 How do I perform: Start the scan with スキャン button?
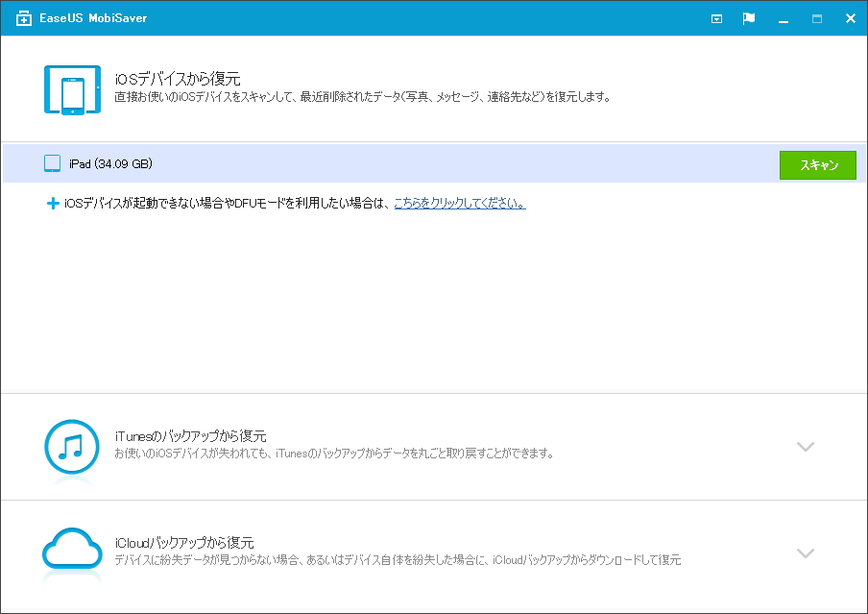[818, 165]
